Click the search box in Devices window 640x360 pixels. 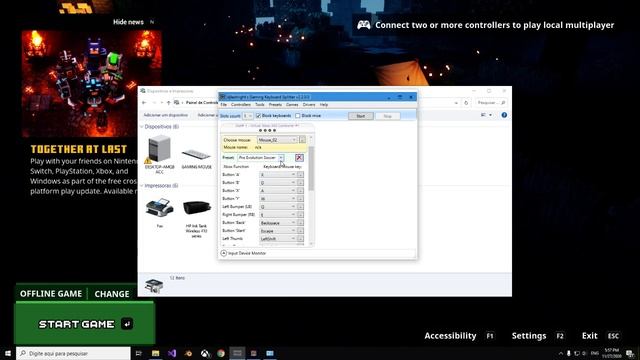pyautogui.click(x=491, y=103)
